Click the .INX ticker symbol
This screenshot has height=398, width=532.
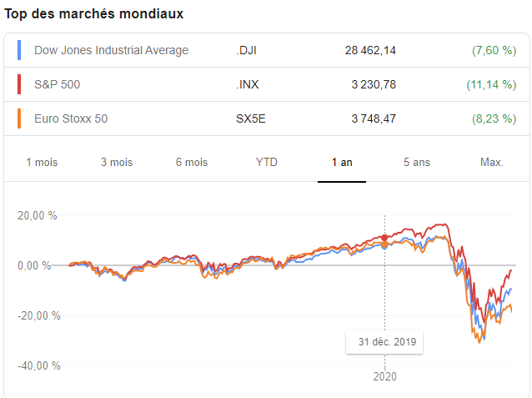point(248,84)
